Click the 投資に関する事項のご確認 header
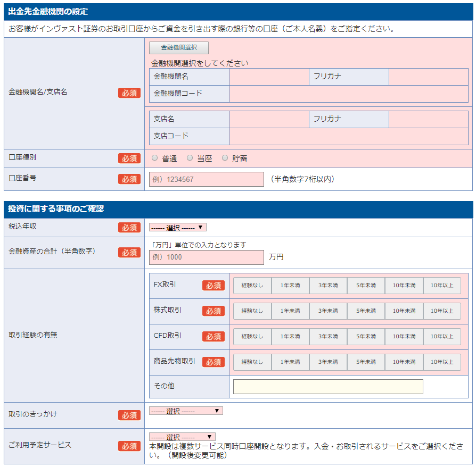 pyautogui.click(x=239, y=209)
